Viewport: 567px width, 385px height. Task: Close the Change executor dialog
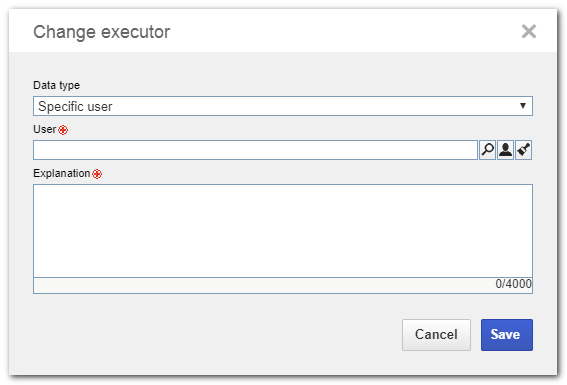tap(529, 31)
